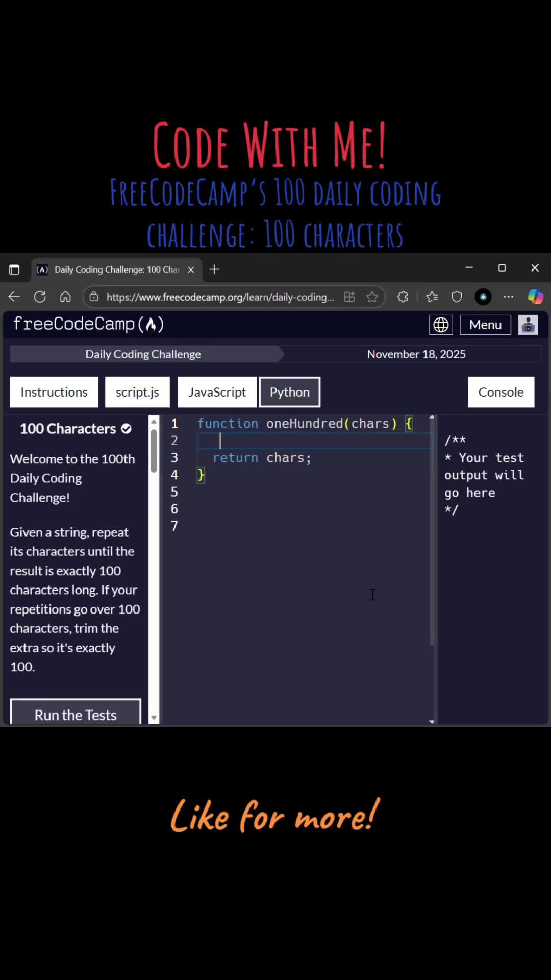Viewport: 551px width, 980px height.
Task: Click the instructions panel scrollbar thumb
Action: (x=154, y=451)
